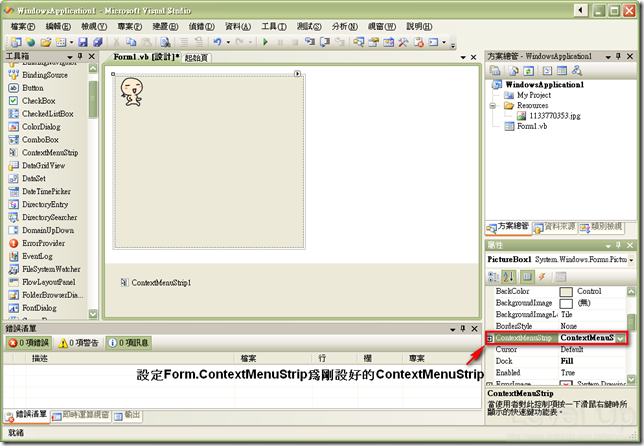The image size is (644, 446).
Task: Open the 檔案(F) menu
Action: tap(23, 26)
